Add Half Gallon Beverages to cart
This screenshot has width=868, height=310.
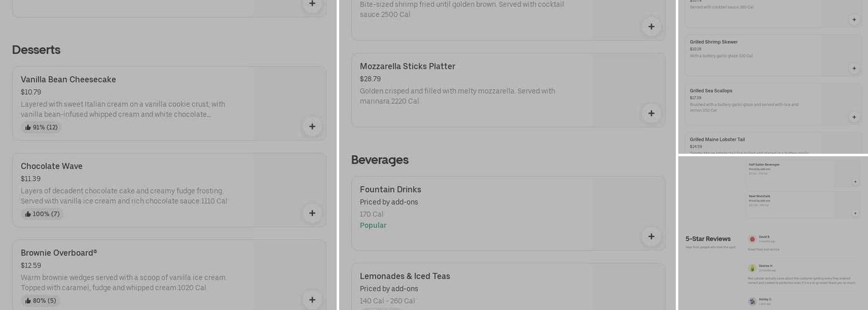point(855,182)
